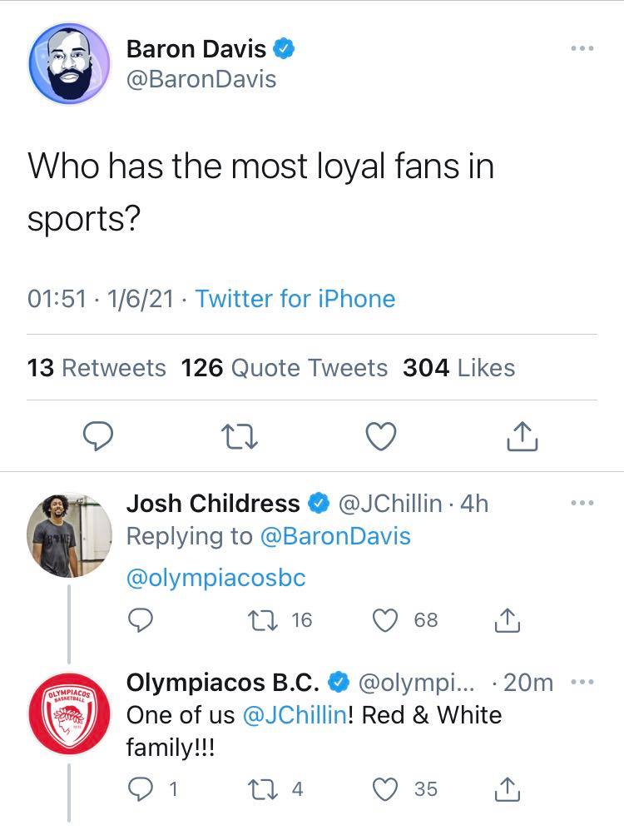The width and height of the screenshot is (624, 840).
Task: Reply to Baron Davis's main tweet
Action: tap(99, 435)
